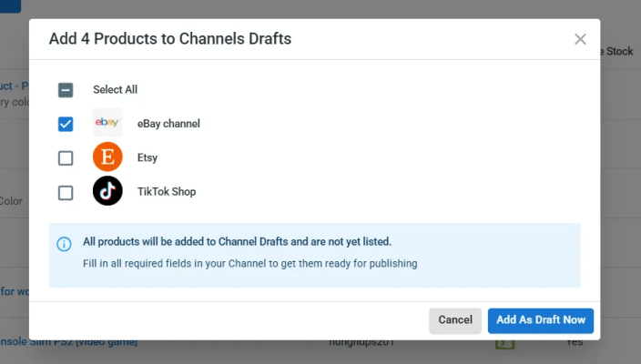
Task: Close the Add Products dialog with X
Action: click(580, 39)
